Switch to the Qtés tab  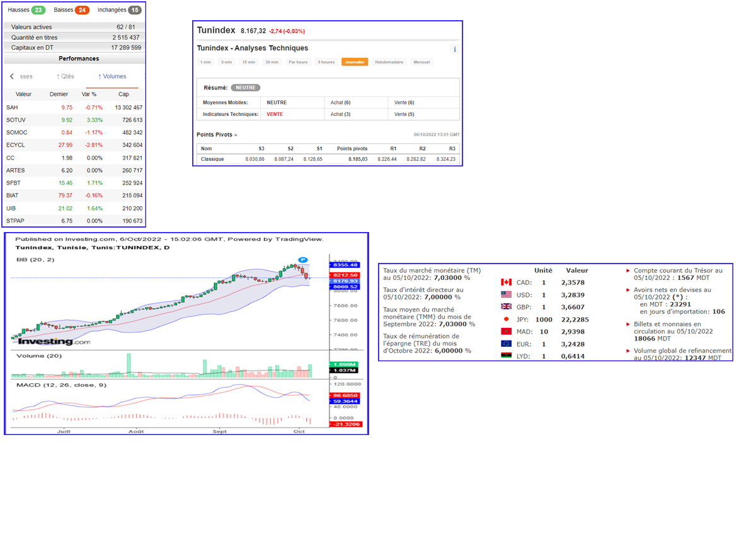(65, 76)
